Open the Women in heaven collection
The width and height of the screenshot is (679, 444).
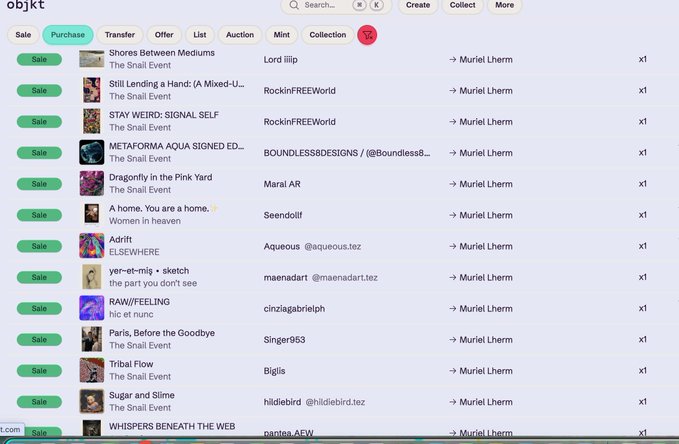(x=145, y=221)
